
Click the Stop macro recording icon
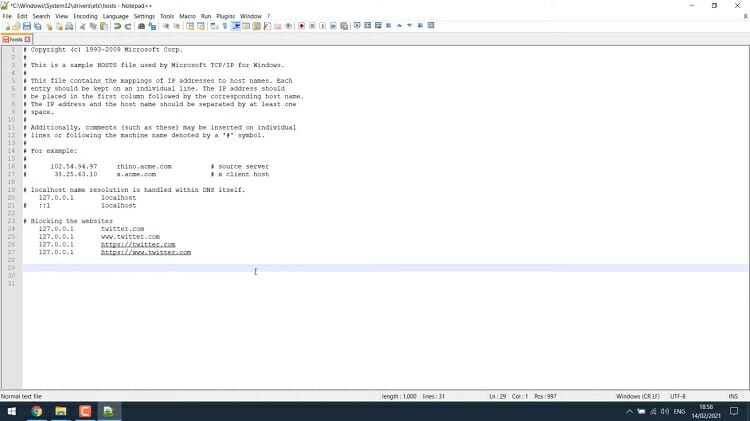point(312,26)
